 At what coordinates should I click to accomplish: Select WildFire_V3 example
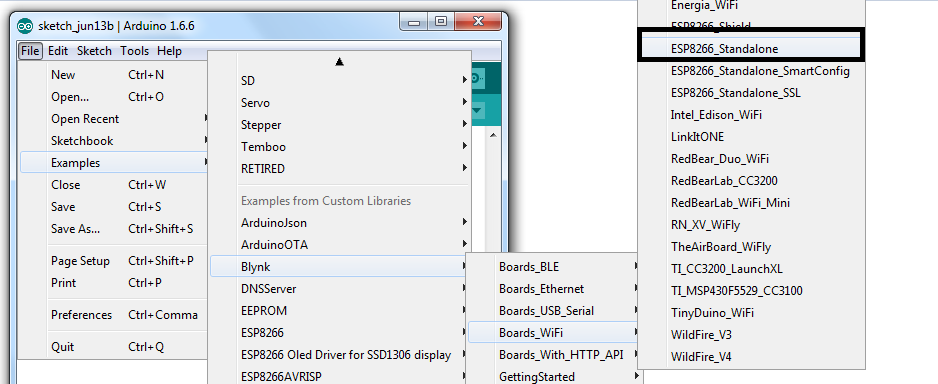751,335
